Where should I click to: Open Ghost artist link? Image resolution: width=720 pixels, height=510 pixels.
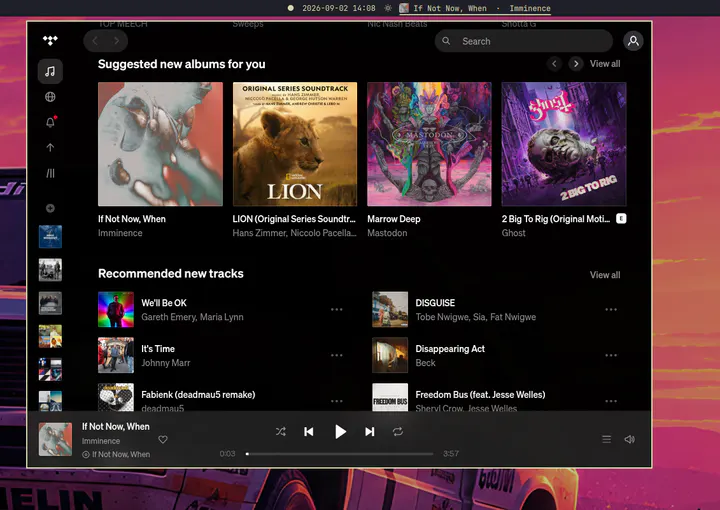tap(513, 233)
